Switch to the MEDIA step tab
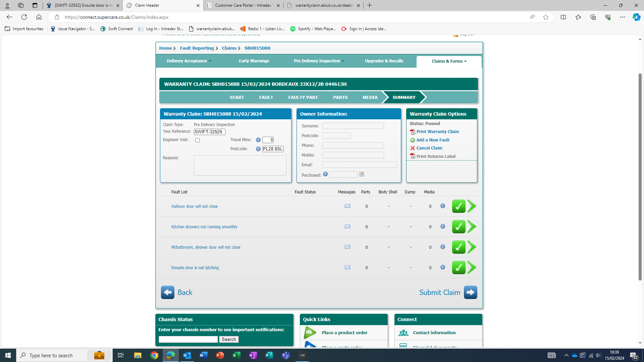The width and height of the screenshot is (644, 362). pyautogui.click(x=370, y=98)
